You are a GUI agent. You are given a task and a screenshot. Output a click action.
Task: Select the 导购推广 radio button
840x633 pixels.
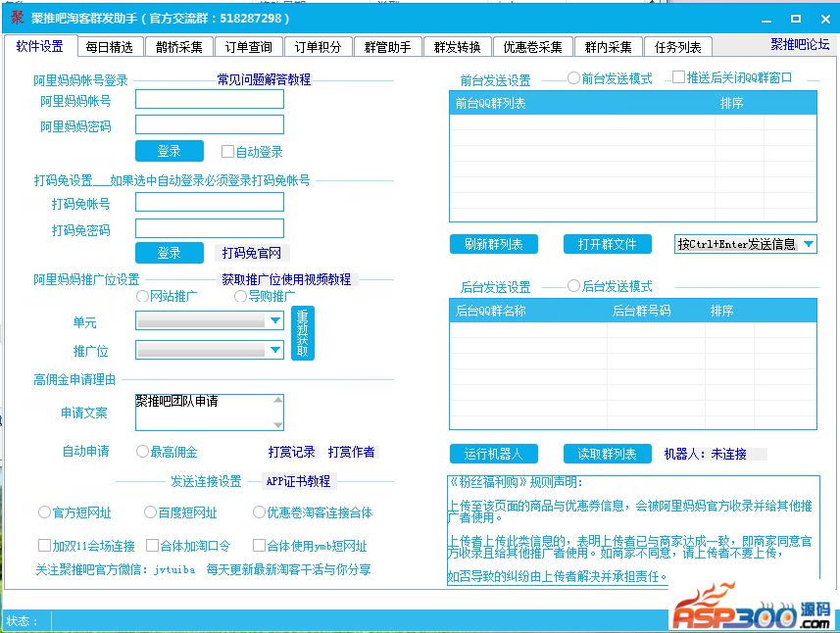click(240, 296)
